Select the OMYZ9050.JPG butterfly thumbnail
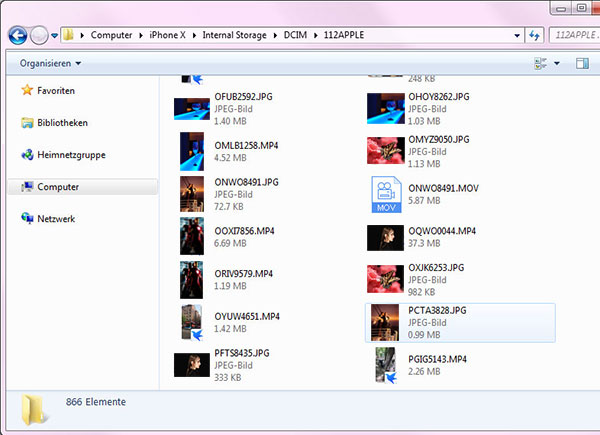Screen dimensions: 600x435 click(385, 151)
